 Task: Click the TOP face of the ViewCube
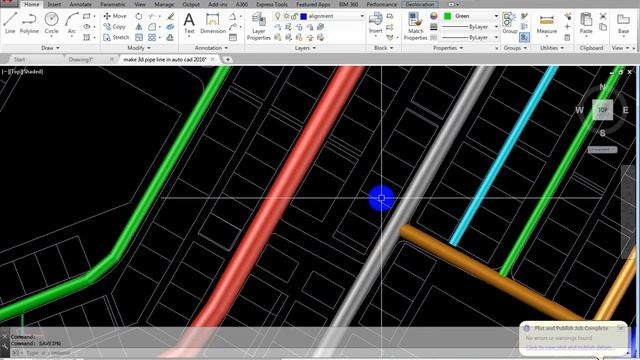(x=602, y=110)
